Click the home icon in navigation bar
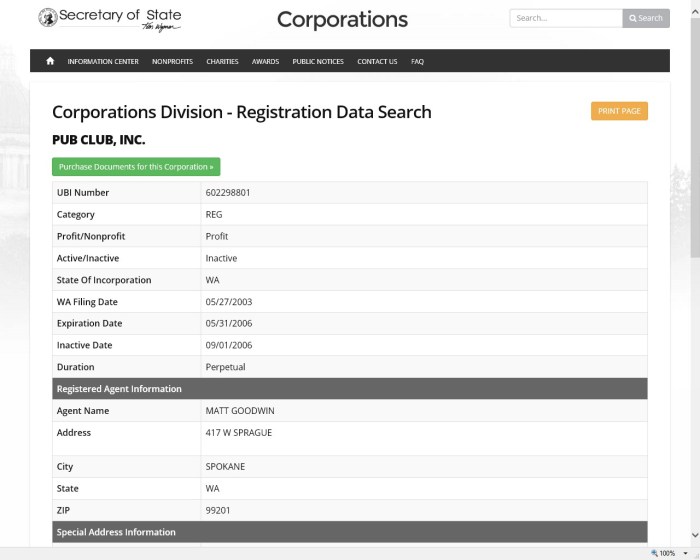 (x=50, y=62)
